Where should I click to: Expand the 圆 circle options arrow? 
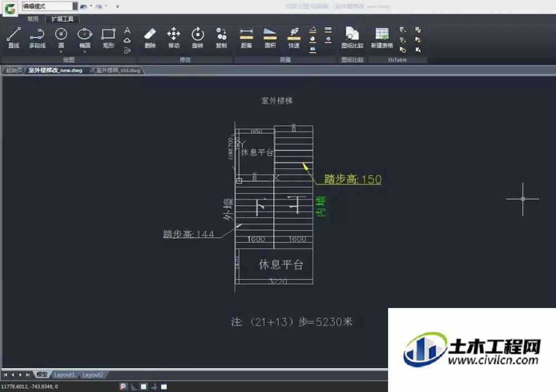click(x=61, y=52)
